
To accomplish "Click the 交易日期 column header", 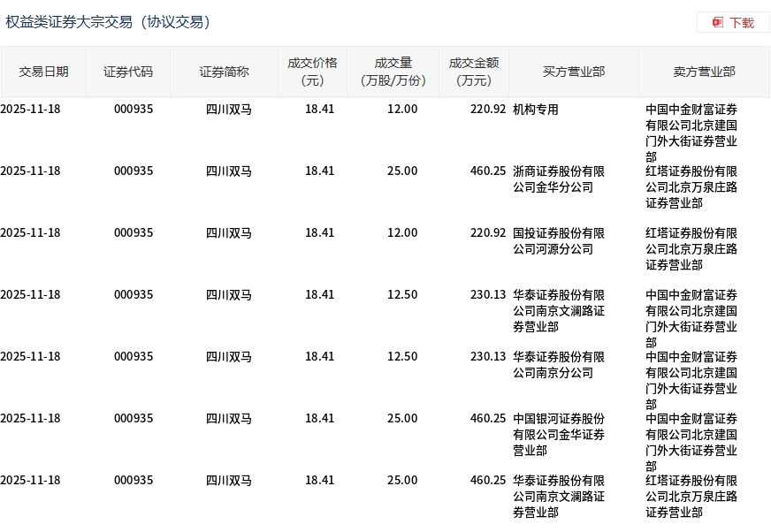I will pyautogui.click(x=43, y=72).
